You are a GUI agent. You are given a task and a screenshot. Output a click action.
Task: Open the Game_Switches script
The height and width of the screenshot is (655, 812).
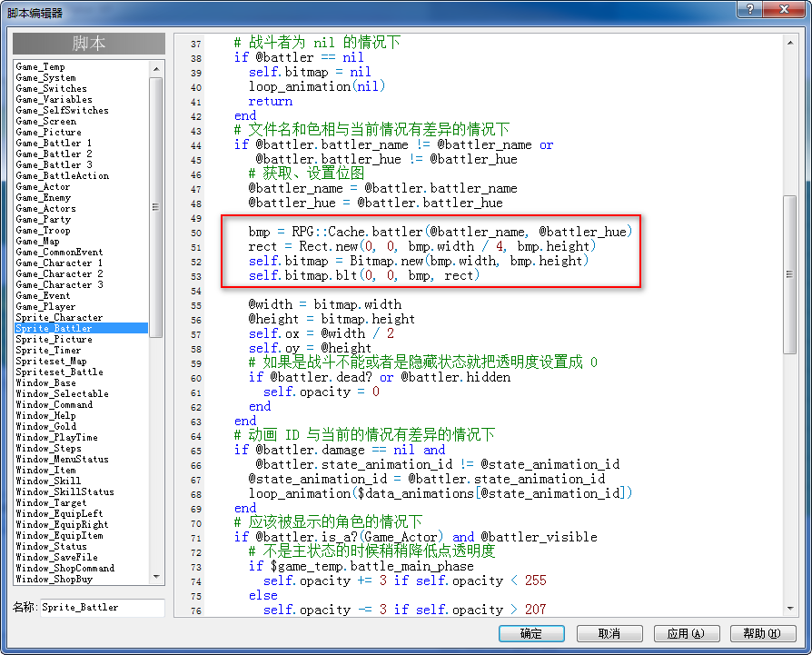point(51,88)
